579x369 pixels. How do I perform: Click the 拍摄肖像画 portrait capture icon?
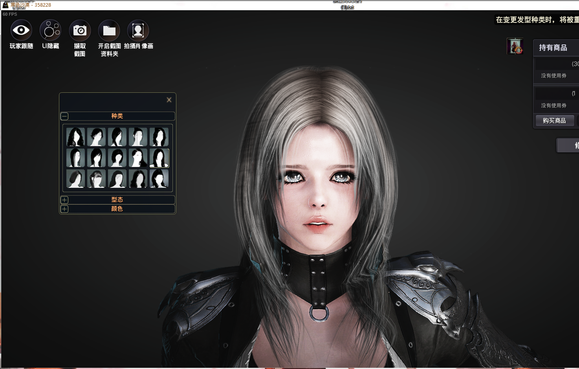(x=138, y=30)
